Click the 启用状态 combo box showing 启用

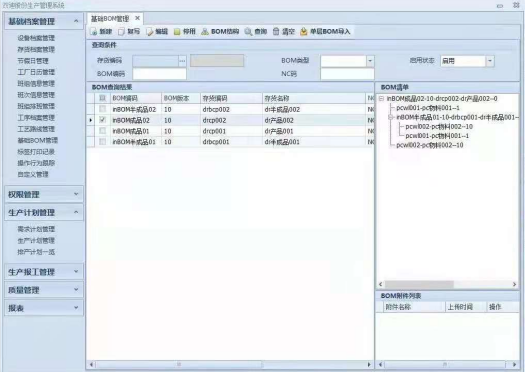[x=467, y=61]
